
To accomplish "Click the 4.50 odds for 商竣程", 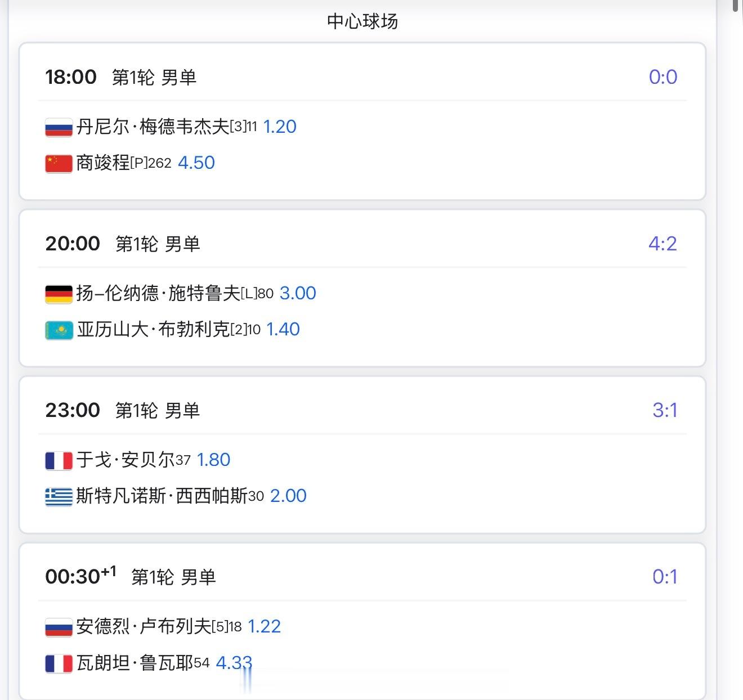I will click(196, 163).
